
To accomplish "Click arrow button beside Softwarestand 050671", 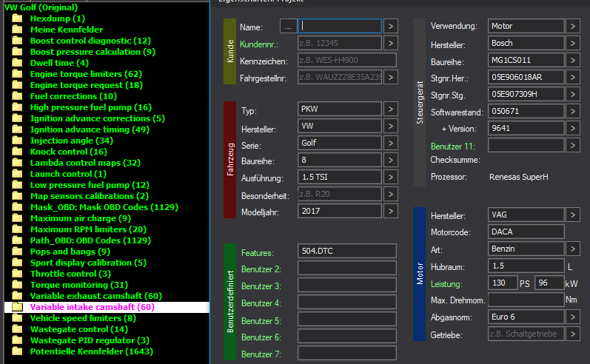I will click(x=573, y=111).
